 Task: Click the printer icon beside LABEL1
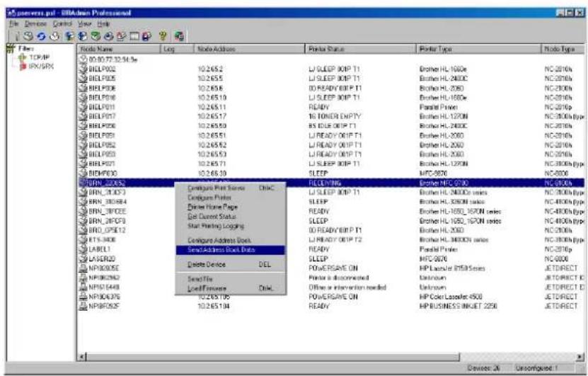click(x=83, y=249)
